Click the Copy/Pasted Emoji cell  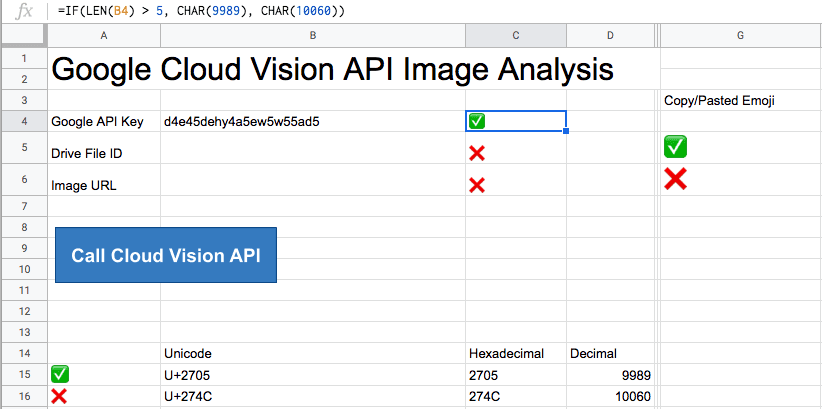pos(741,101)
